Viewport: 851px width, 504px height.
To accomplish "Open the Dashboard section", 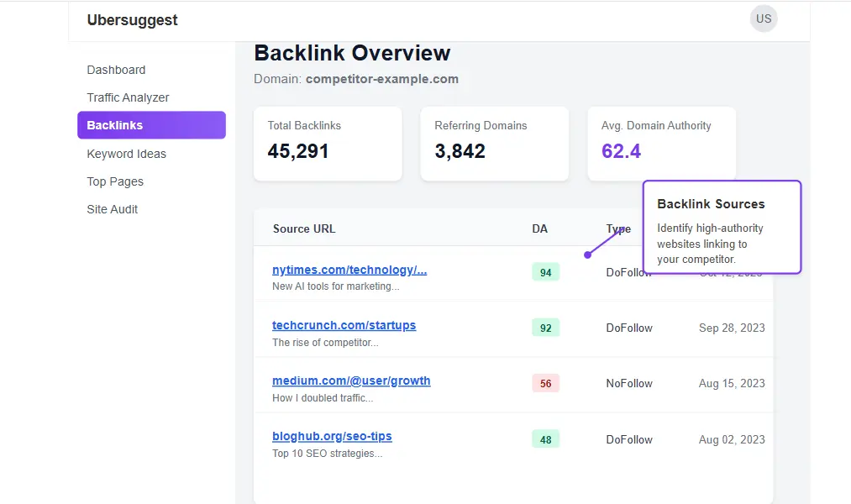I will click(116, 70).
